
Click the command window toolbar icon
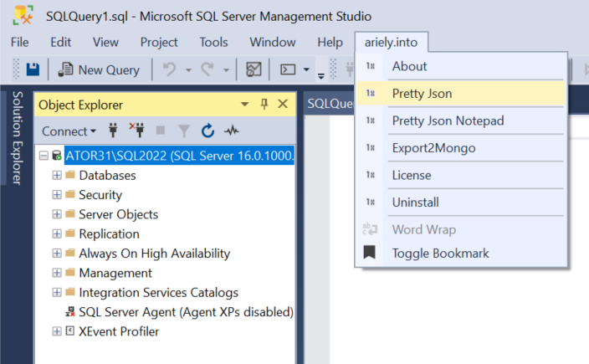tap(288, 69)
